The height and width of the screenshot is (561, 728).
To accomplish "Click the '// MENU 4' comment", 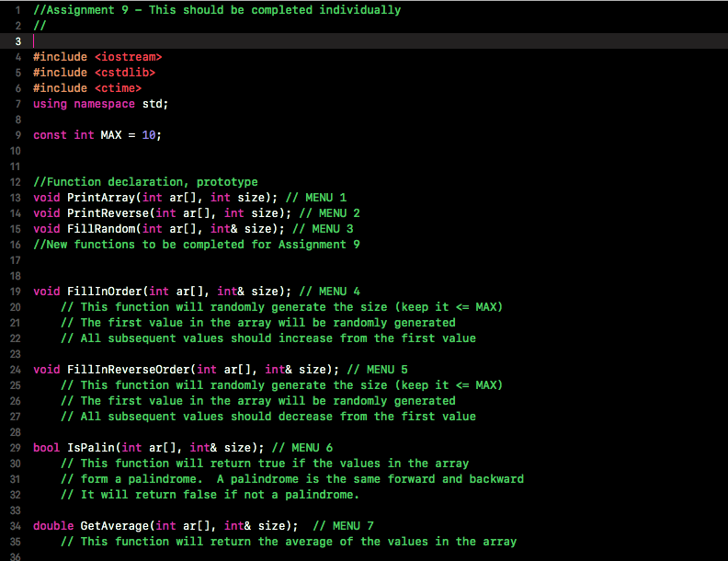I will tap(330, 292).
